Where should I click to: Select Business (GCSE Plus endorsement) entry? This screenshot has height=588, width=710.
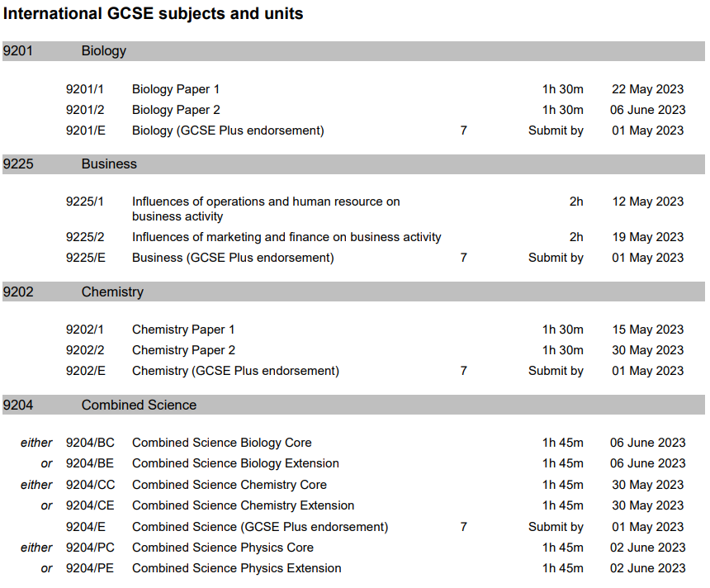point(233,258)
